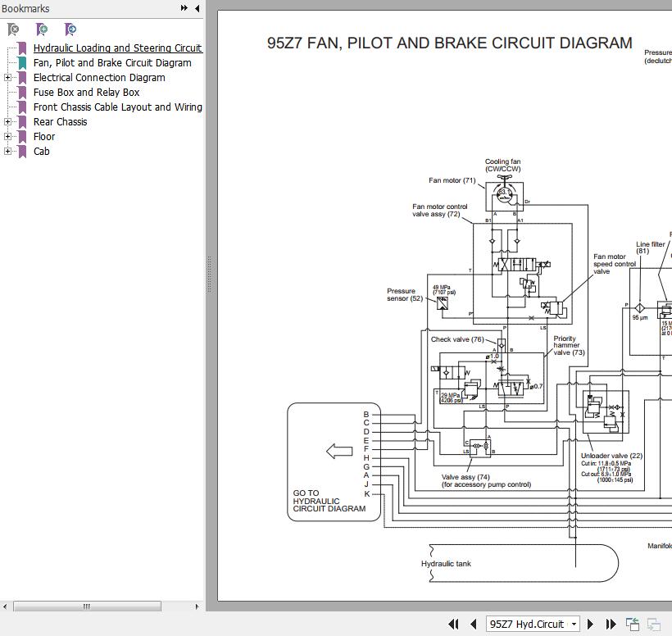Click bookmark icon beside Fan, Pilot and Brake
Image resolution: width=672 pixels, height=636 pixels.
coord(22,63)
